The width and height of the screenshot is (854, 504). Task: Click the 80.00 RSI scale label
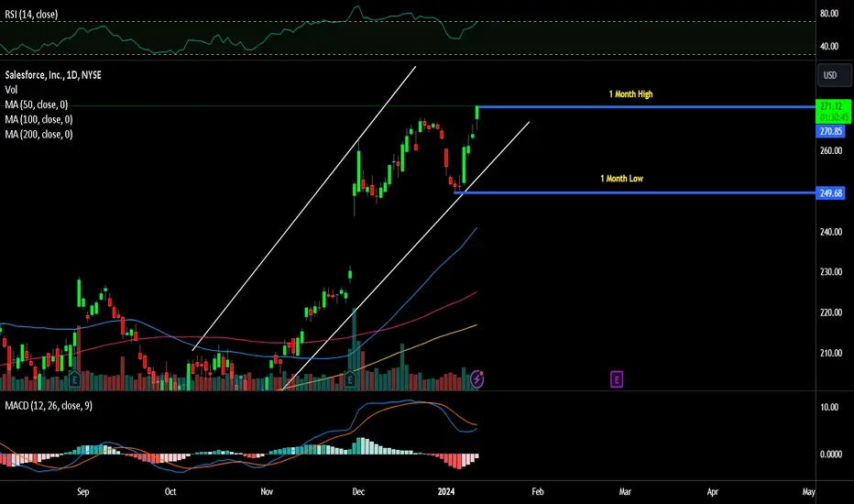coord(829,14)
